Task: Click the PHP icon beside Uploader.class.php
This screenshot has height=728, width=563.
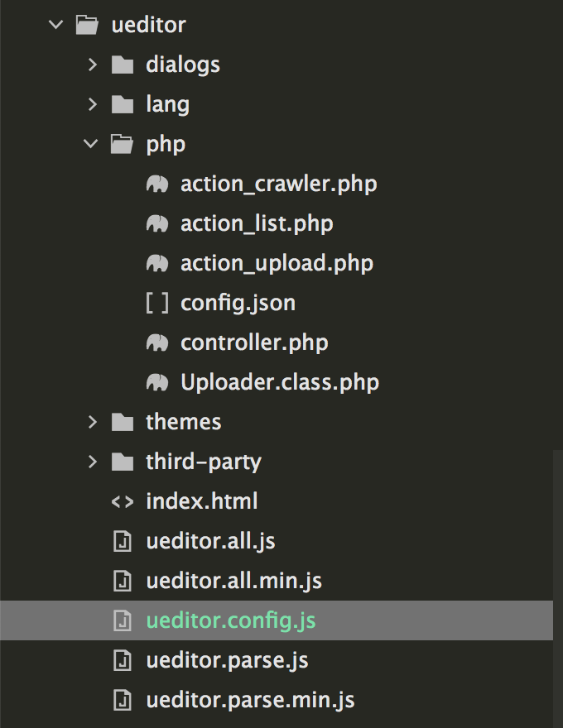Action: point(156,382)
